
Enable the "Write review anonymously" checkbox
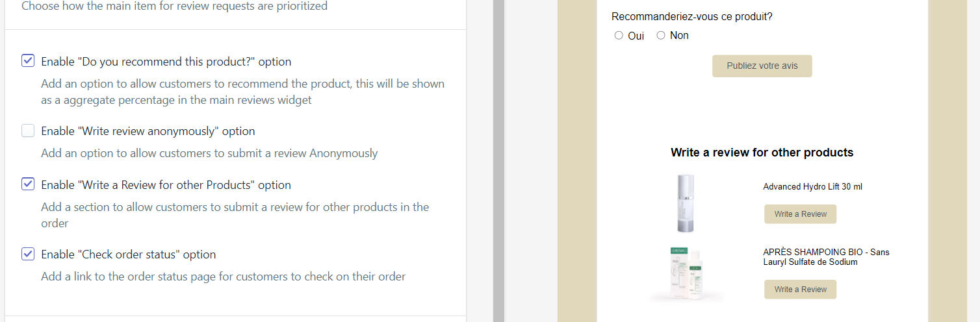28,131
